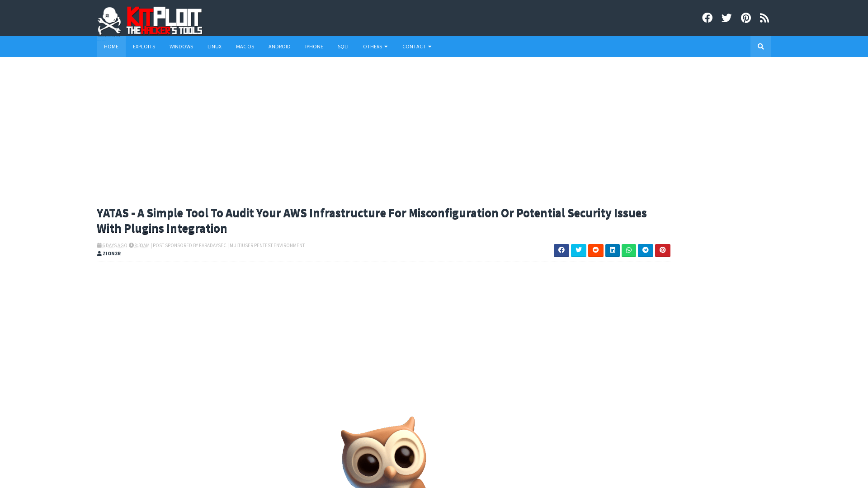Click the Facebook share icon
Image resolution: width=868 pixels, height=488 pixels.
click(x=561, y=250)
